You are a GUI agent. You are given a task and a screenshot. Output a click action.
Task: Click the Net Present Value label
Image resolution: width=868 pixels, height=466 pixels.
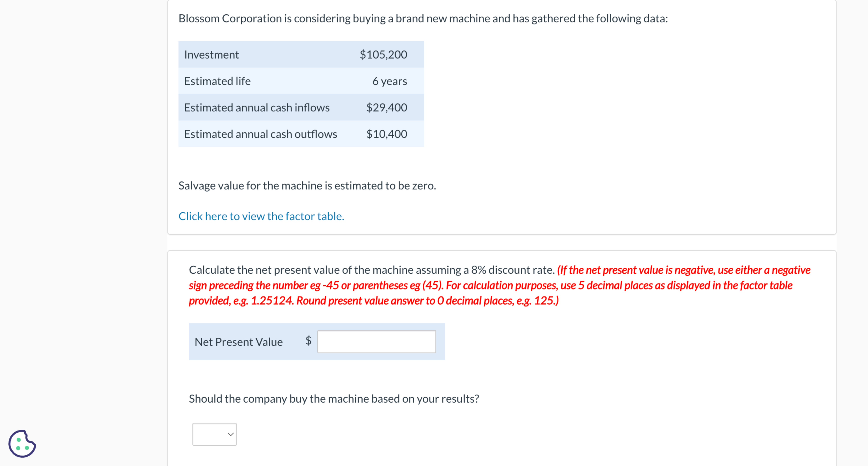pos(239,342)
